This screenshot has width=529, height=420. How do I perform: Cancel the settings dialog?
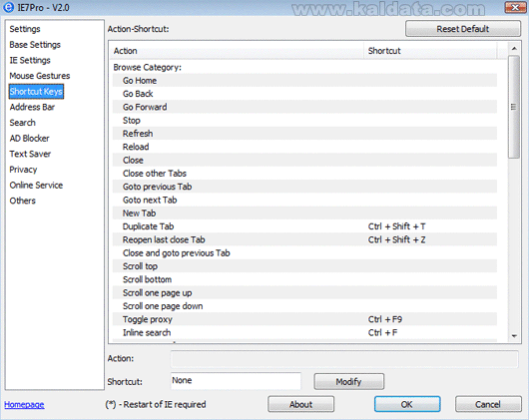pos(488,404)
